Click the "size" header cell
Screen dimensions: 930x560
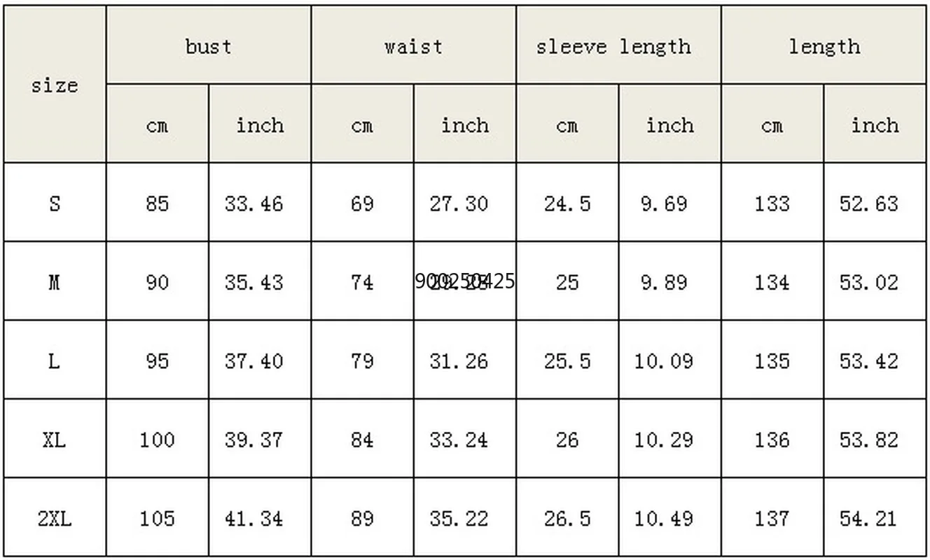[54, 85]
